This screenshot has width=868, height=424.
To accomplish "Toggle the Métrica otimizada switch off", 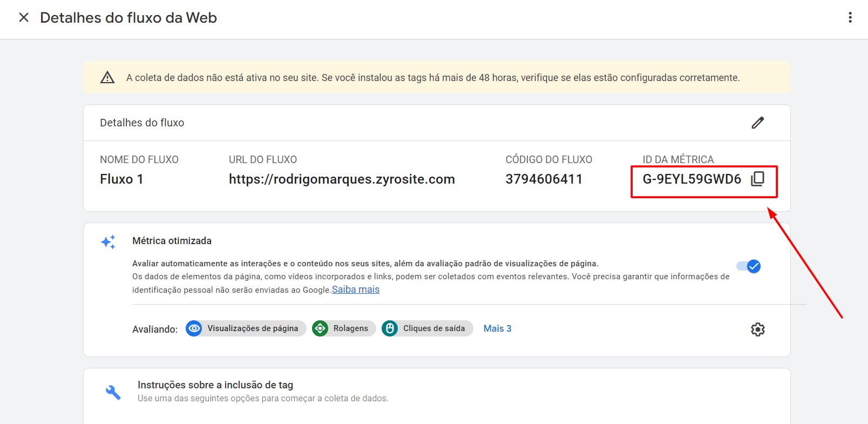I will pyautogui.click(x=749, y=266).
